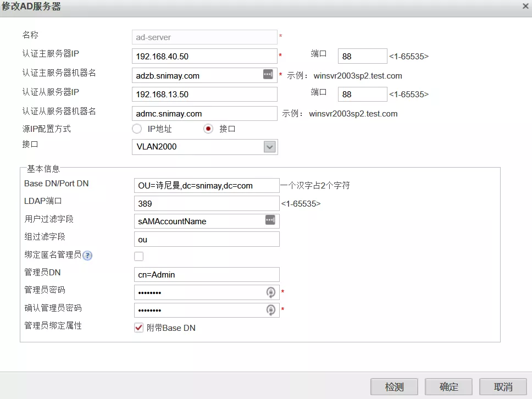Click the 取消 button
Screen dimensions: 532x399
pyautogui.click(x=503, y=386)
